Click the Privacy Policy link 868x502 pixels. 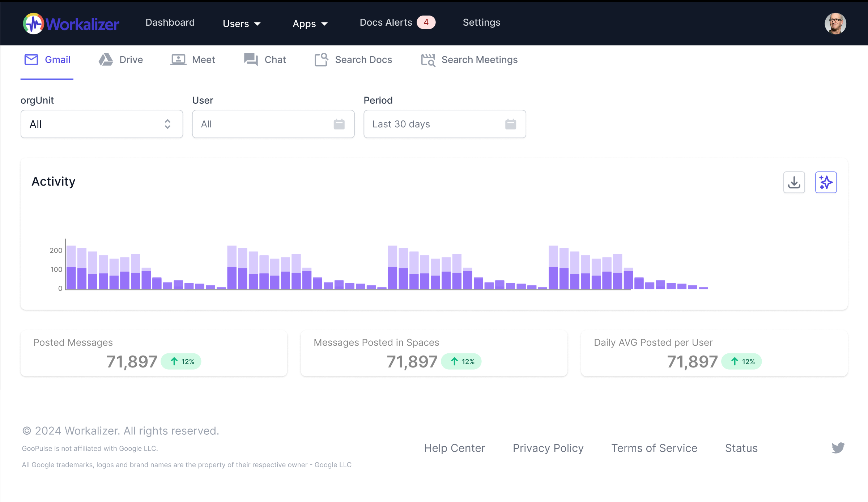pos(548,448)
